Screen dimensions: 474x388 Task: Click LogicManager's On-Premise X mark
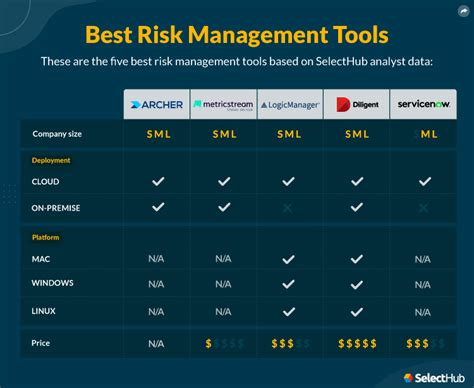pyautogui.click(x=287, y=208)
